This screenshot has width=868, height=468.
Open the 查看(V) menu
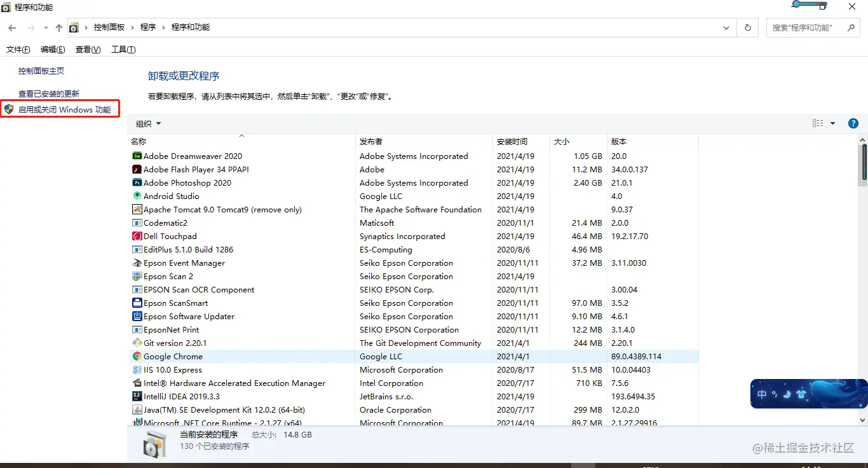pyautogui.click(x=88, y=49)
